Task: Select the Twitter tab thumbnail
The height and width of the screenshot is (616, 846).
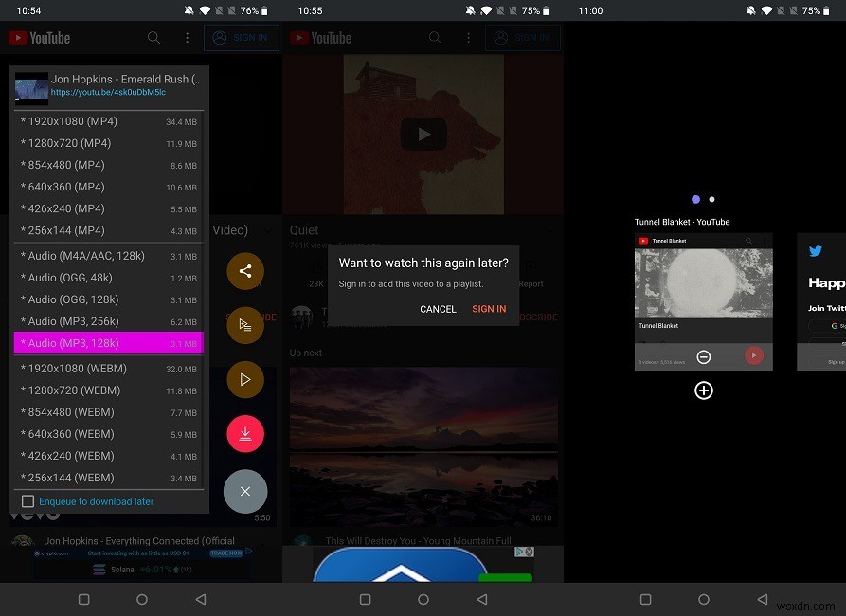Action: 820,303
